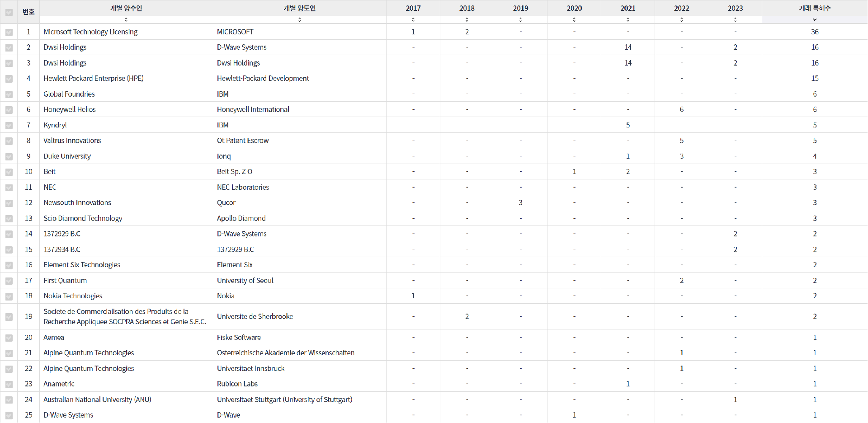
Task: Click 1372934 B.C assignee name
Action: click(62, 249)
